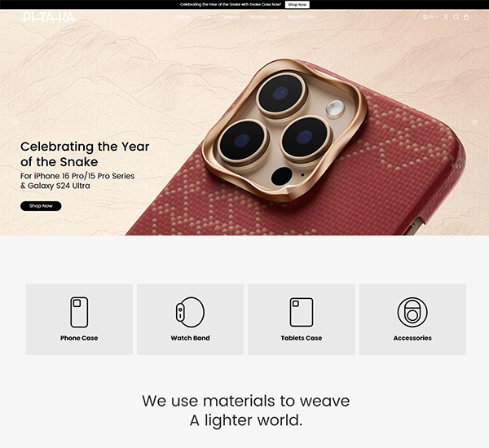Open the Member Club menu item

click(263, 17)
